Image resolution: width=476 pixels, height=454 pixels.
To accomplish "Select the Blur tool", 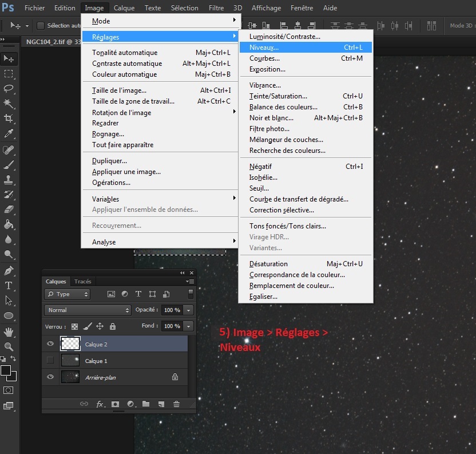I will tap(9, 239).
